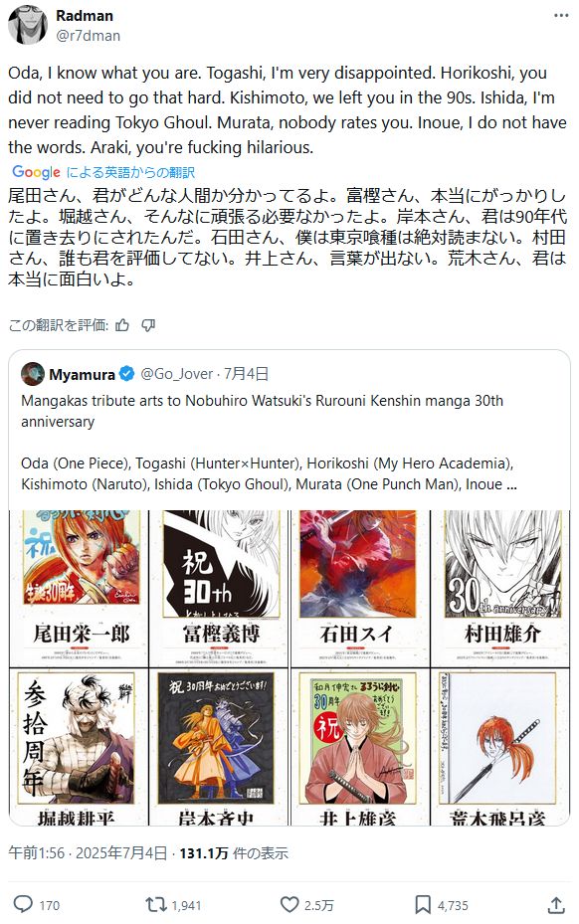The image size is (579, 924).
Task: Click the post timestamp 午前1:56
Action: [37, 853]
